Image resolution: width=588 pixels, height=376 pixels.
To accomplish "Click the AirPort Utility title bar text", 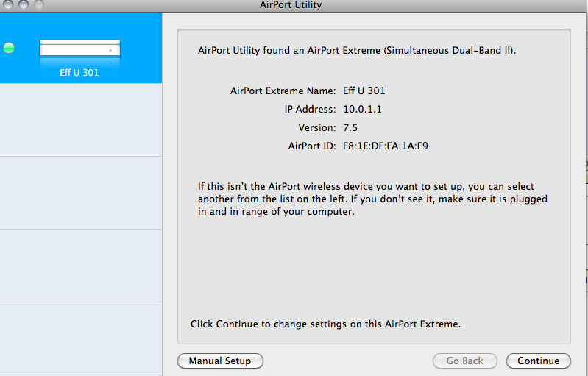I will [291, 5].
